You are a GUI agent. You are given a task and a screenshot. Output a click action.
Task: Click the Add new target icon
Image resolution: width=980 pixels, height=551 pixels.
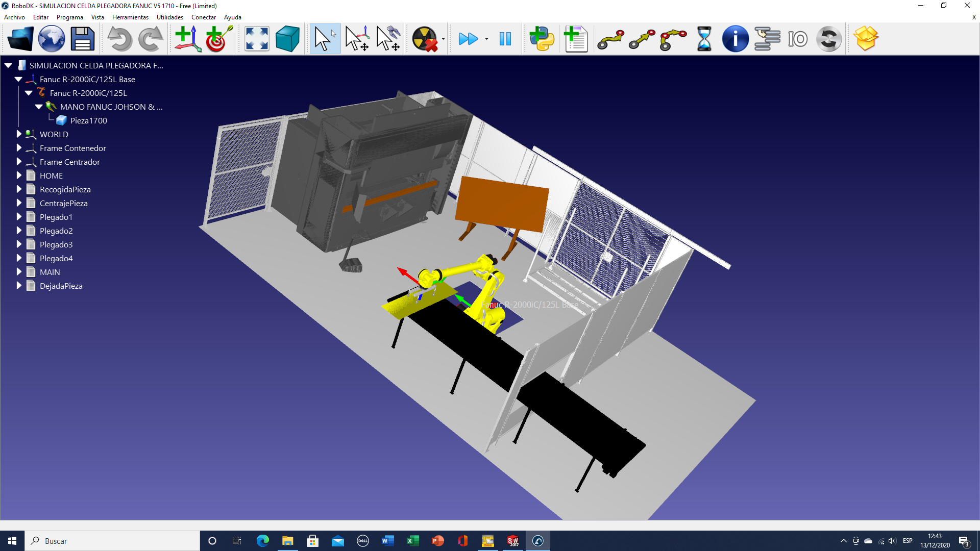click(x=219, y=39)
